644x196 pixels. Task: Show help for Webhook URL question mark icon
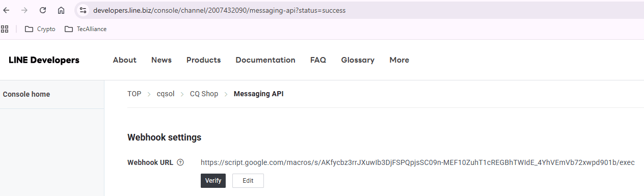pos(180,162)
